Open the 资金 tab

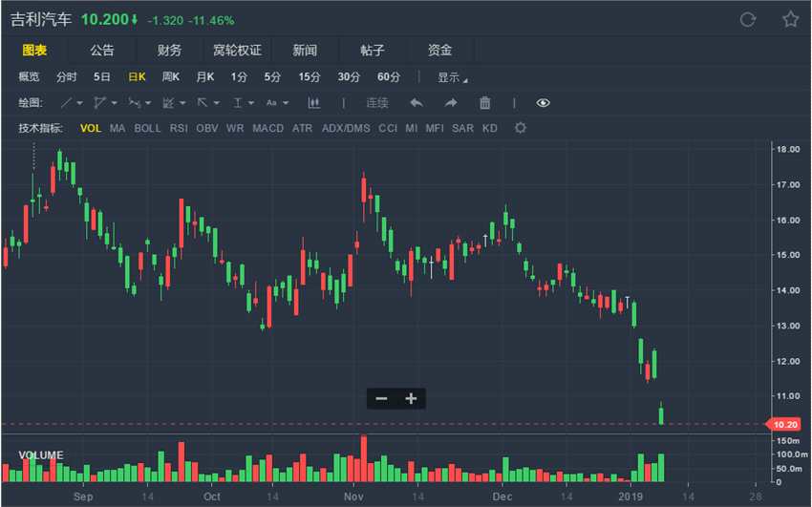(x=439, y=51)
